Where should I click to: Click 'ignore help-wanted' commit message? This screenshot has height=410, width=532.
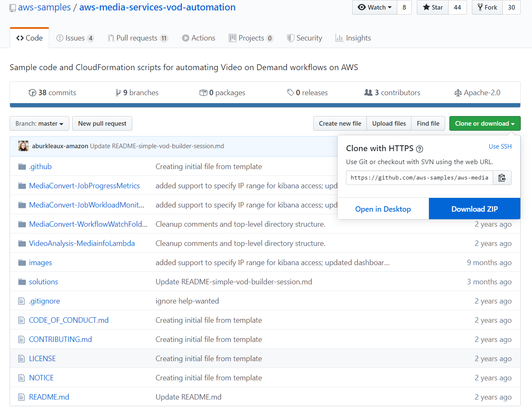tap(187, 301)
